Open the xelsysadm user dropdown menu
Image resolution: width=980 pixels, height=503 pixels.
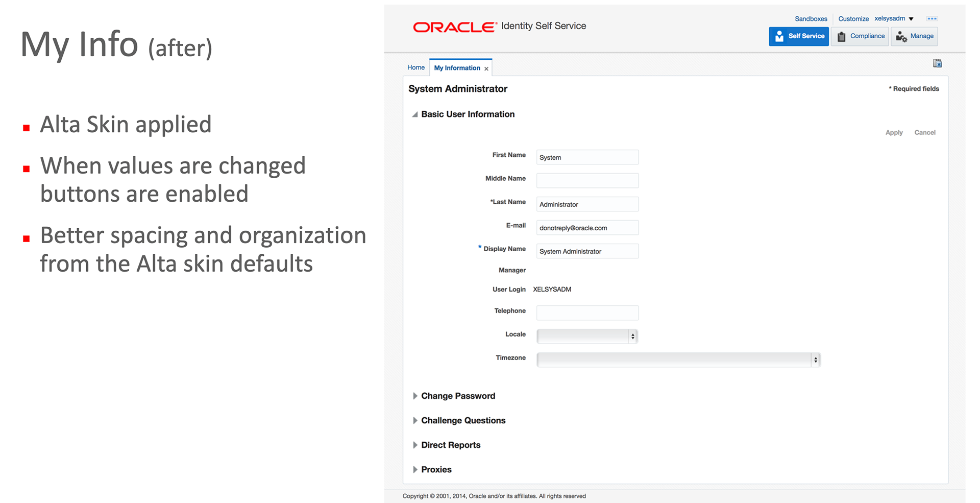(894, 18)
